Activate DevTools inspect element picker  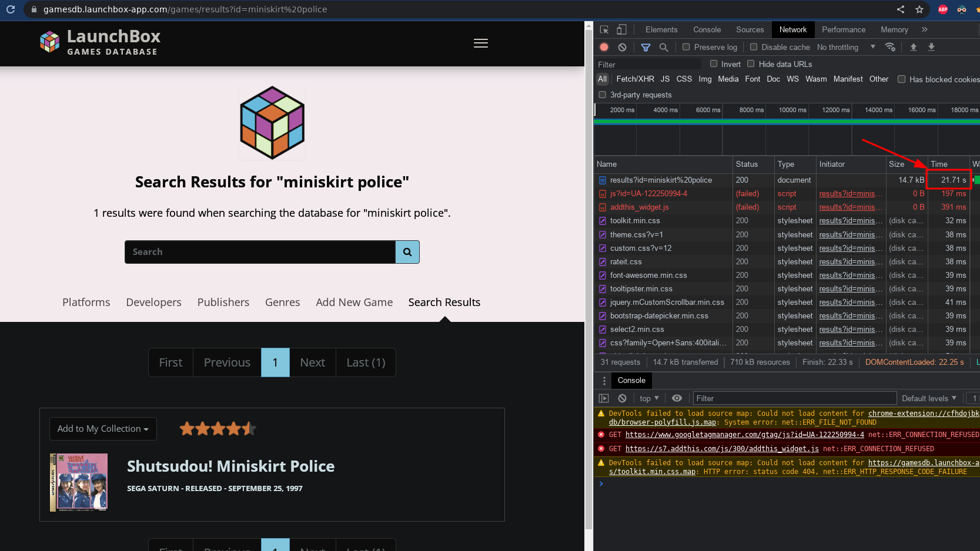(604, 30)
